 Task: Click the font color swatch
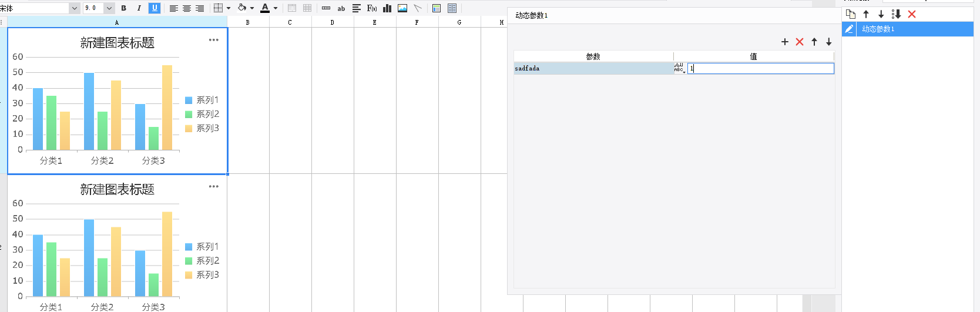(x=265, y=8)
